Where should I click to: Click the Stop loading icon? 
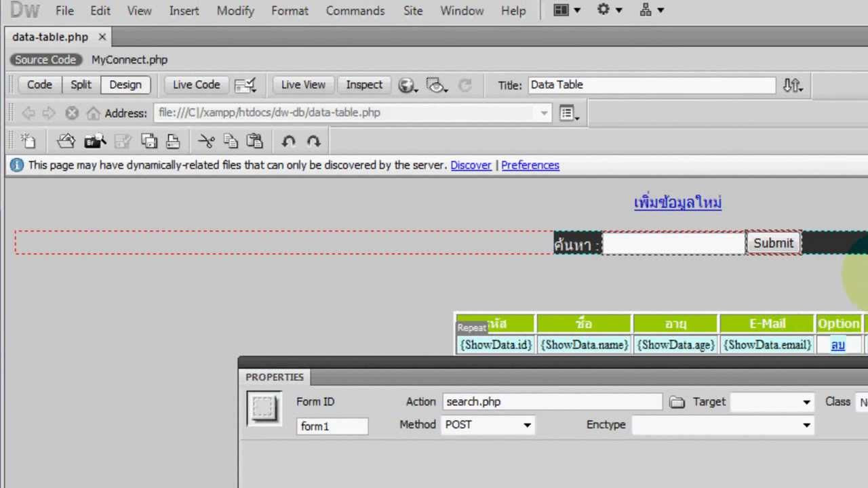(71, 113)
